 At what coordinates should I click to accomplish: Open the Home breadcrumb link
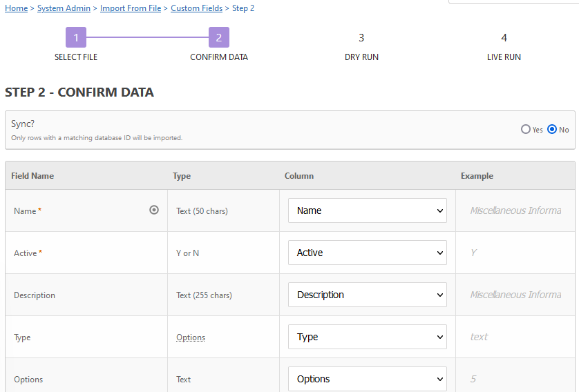(17, 8)
